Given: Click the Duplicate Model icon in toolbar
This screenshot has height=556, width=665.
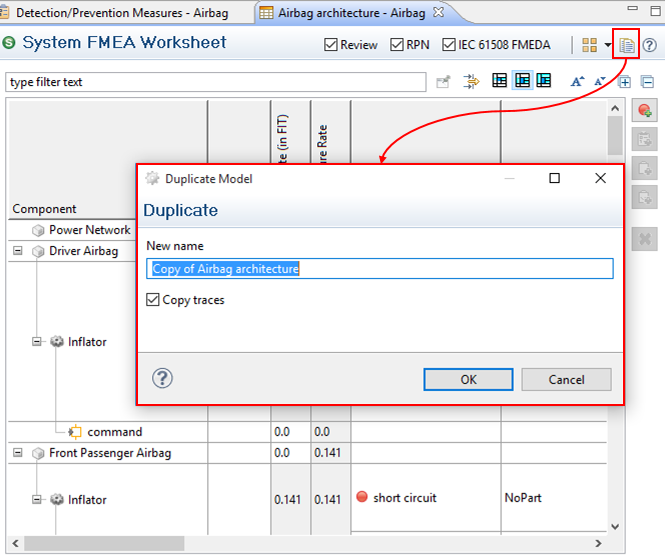Looking at the screenshot, I should (627, 45).
